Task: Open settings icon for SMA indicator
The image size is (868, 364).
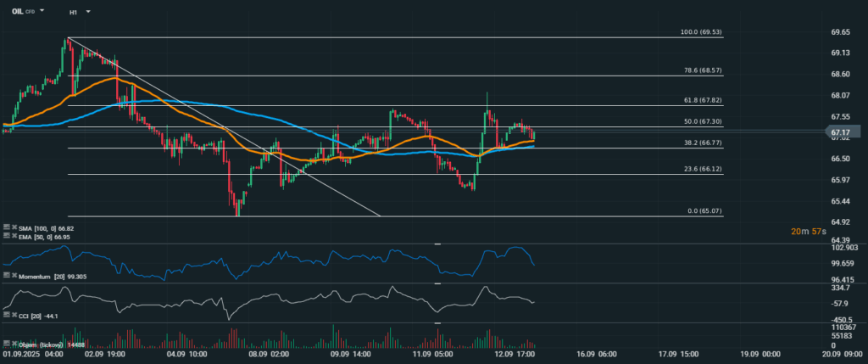Action: pyautogui.click(x=6, y=227)
